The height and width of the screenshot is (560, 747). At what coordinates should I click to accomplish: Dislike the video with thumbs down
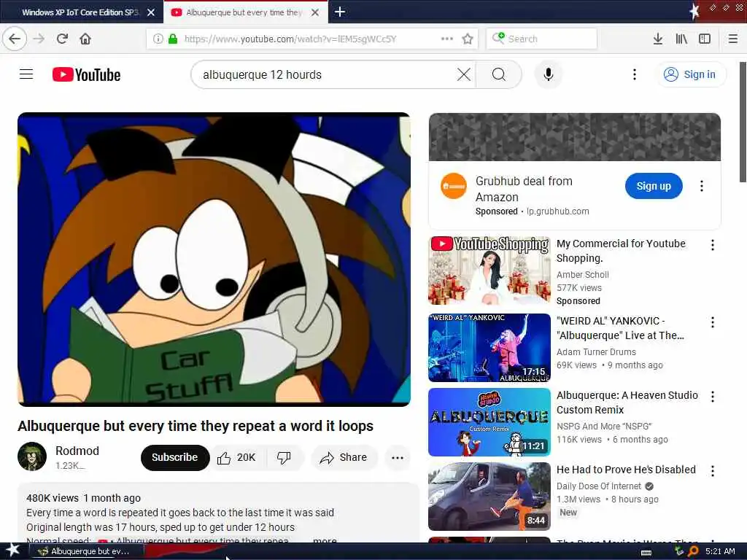coord(284,458)
